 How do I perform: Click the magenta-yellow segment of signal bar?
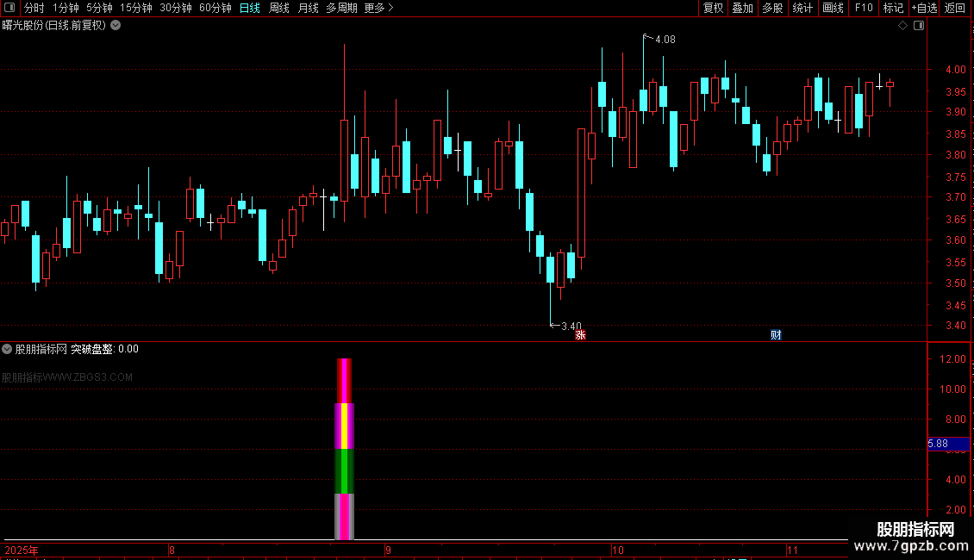click(x=344, y=426)
